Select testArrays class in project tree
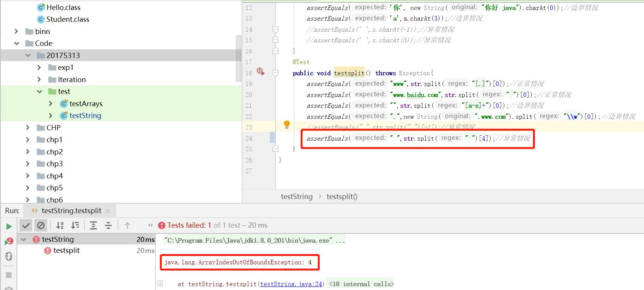The height and width of the screenshot is (290, 644). pyautogui.click(x=86, y=104)
